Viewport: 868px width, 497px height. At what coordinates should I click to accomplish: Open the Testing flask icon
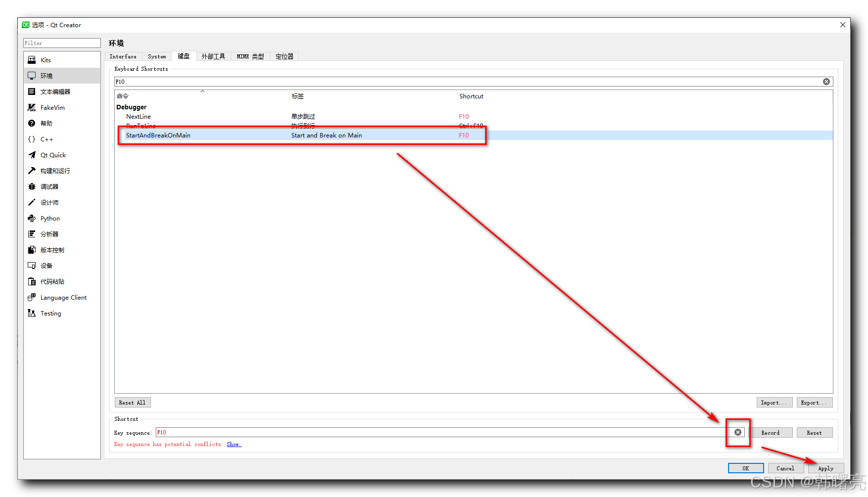[32, 313]
